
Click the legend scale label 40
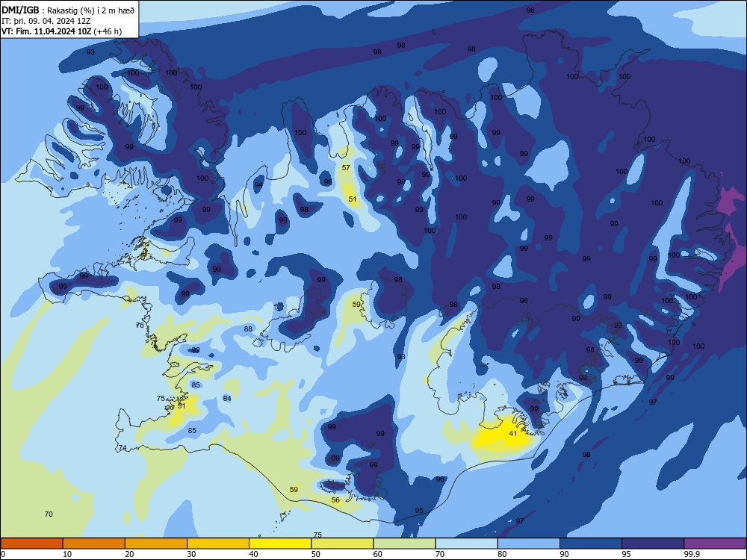(x=253, y=554)
